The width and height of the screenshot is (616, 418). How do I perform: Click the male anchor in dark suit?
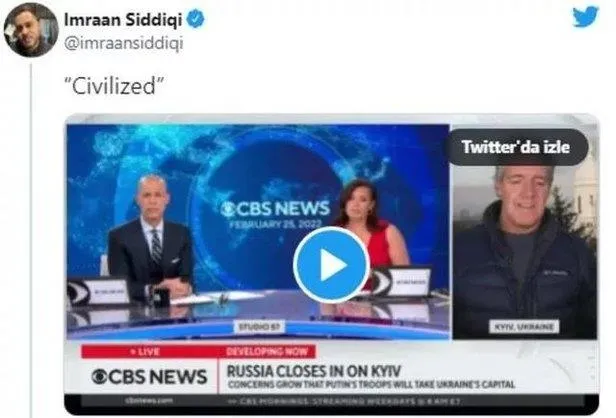click(x=151, y=236)
